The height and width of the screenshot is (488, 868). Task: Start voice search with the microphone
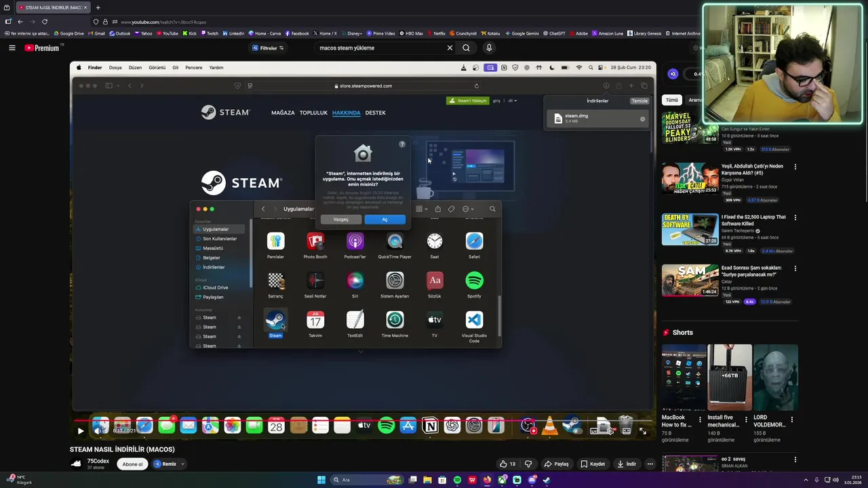tap(489, 47)
